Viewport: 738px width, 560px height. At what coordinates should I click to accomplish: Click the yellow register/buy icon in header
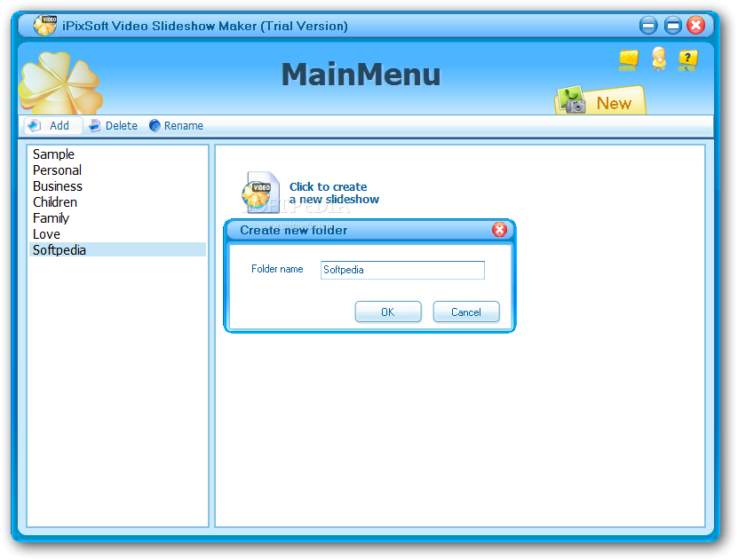pyautogui.click(x=629, y=59)
